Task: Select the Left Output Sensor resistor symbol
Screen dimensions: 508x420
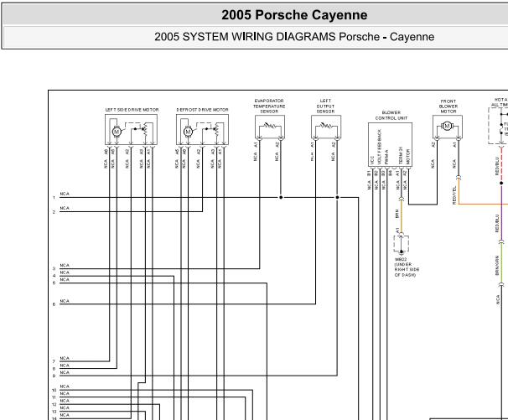Action: coord(325,126)
